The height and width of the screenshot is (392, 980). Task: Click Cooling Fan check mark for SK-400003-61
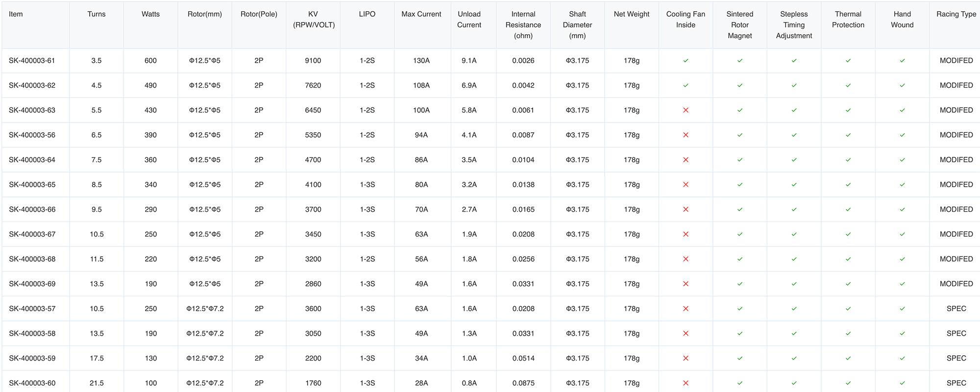pyautogui.click(x=686, y=61)
